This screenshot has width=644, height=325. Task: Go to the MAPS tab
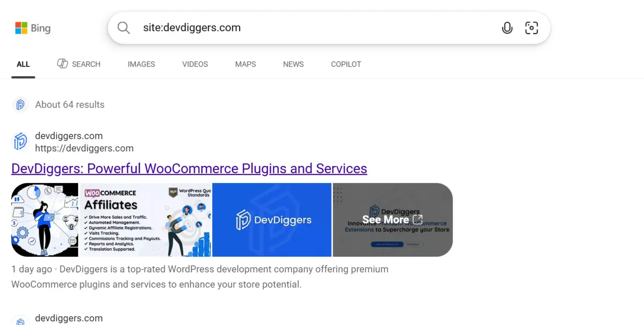pos(245,64)
